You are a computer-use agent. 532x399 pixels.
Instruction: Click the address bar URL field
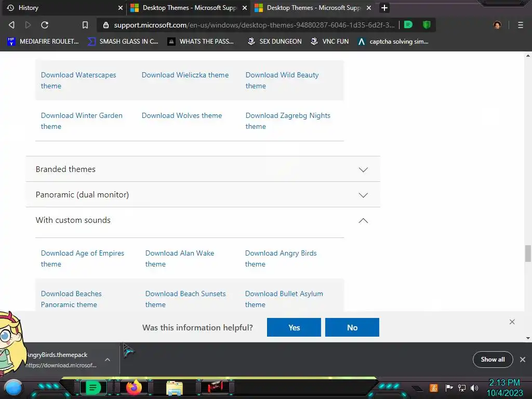(254, 25)
